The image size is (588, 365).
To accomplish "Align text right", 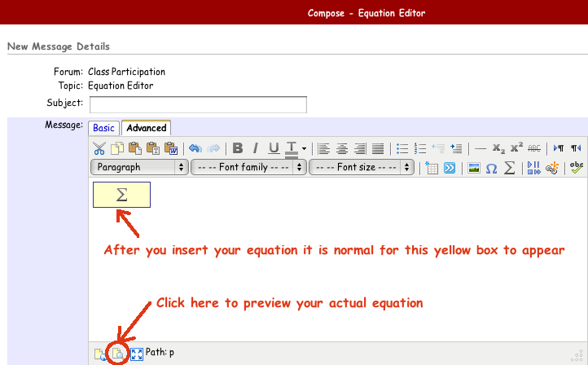I will (360, 149).
